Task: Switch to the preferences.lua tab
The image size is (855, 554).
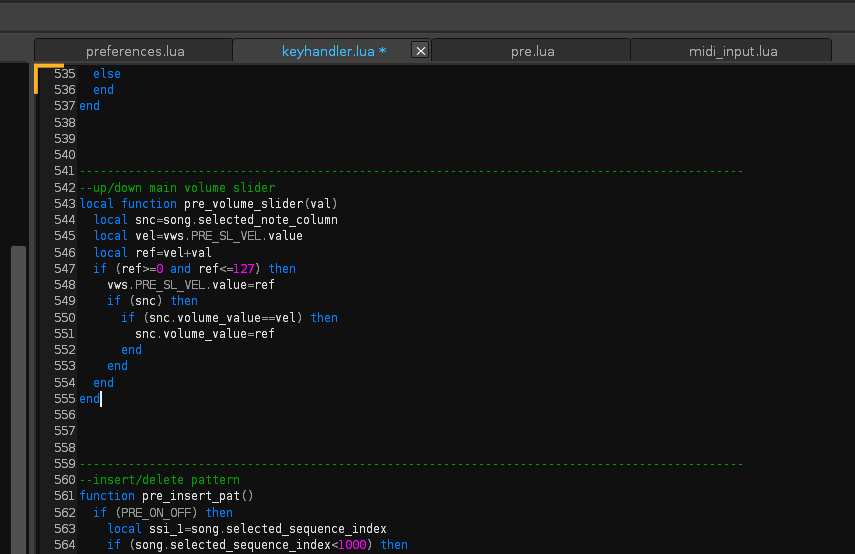Action: tap(135, 51)
